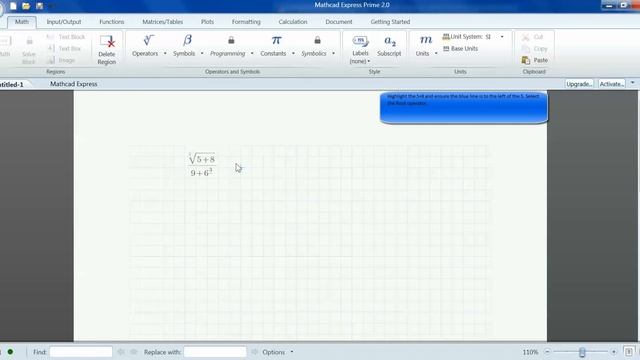640x360 pixels.
Task: Open the Plots ribbon tab
Action: (207, 22)
